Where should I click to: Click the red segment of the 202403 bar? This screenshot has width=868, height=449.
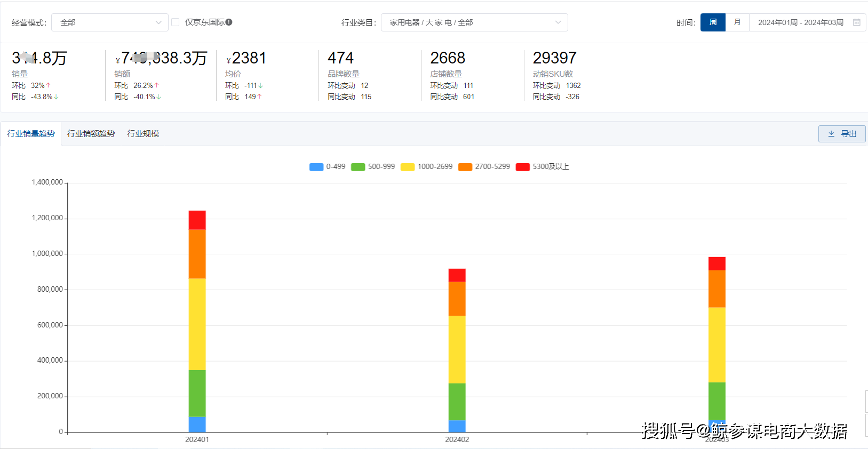click(x=717, y=264)
